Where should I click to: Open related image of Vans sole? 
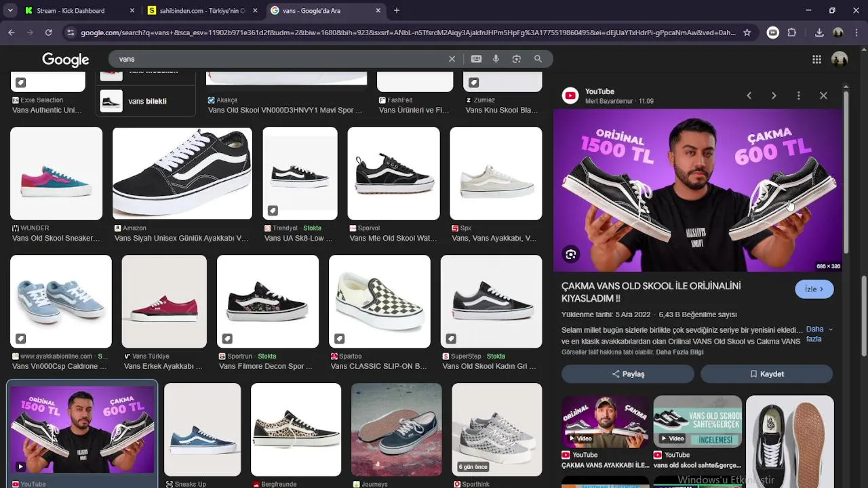tap(790, 441)
